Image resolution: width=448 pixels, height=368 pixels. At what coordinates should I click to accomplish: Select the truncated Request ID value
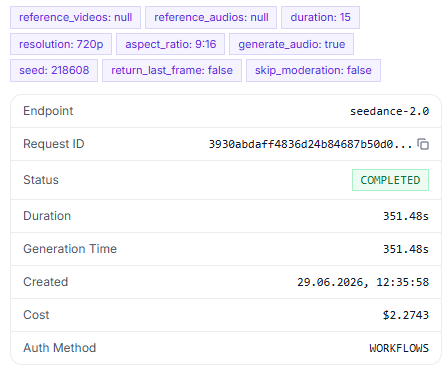coord(310,144)
